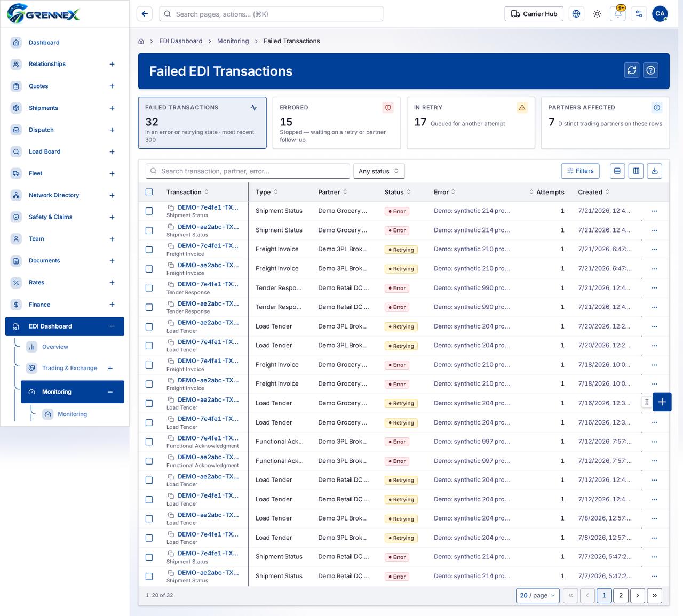
Task: Open the column settings icon
Action: pyautogui.click(x=636, y=171)
